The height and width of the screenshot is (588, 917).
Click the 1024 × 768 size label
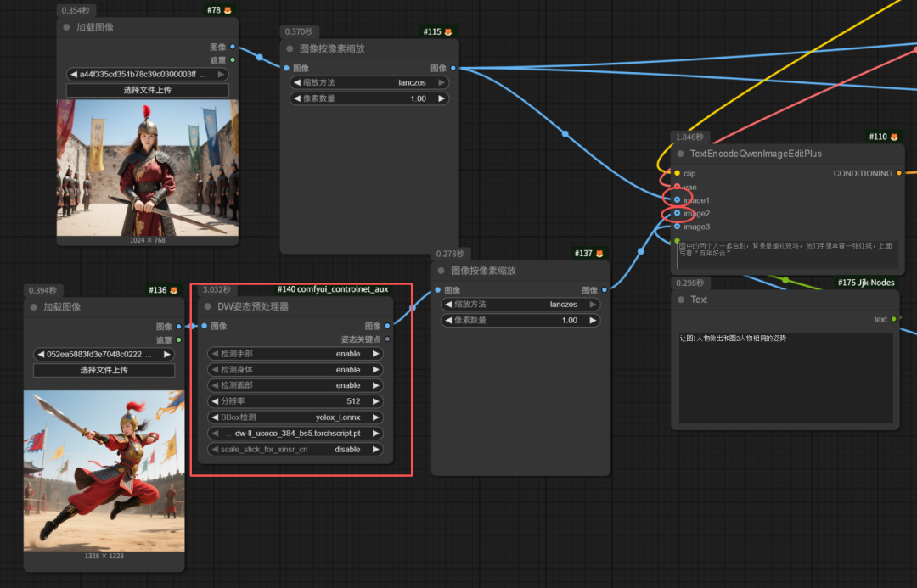click(x=148, y=240)
